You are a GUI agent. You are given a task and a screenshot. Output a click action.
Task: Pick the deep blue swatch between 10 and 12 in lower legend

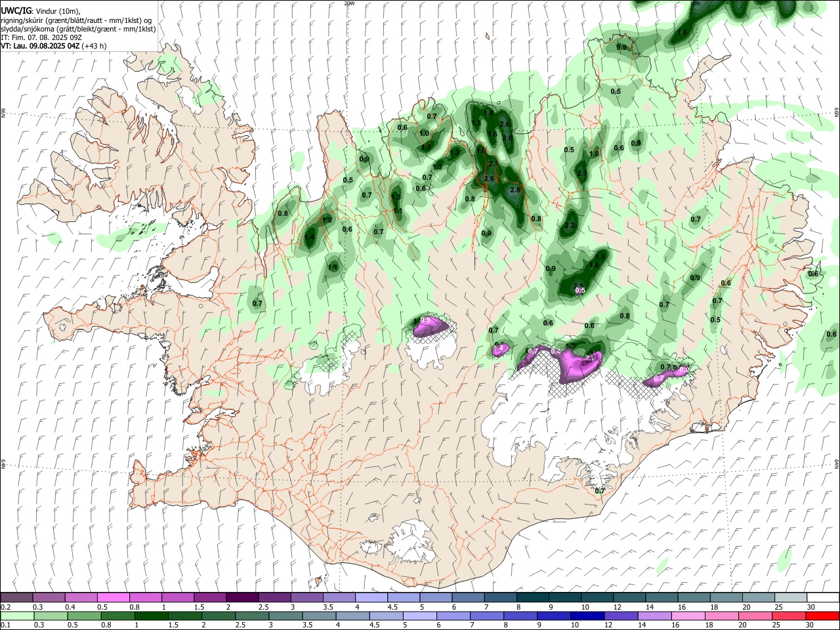tap(587, 616)
